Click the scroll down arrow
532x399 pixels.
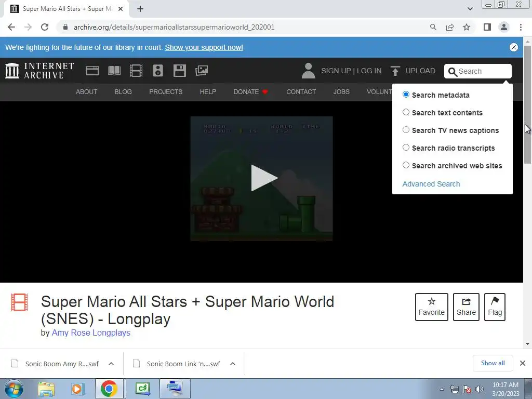coord(527,344)
